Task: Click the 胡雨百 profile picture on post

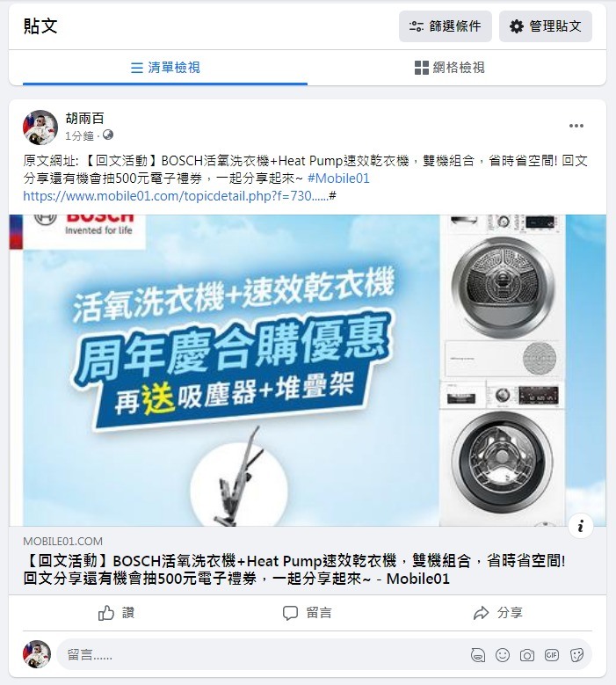Action: (40, 128)
